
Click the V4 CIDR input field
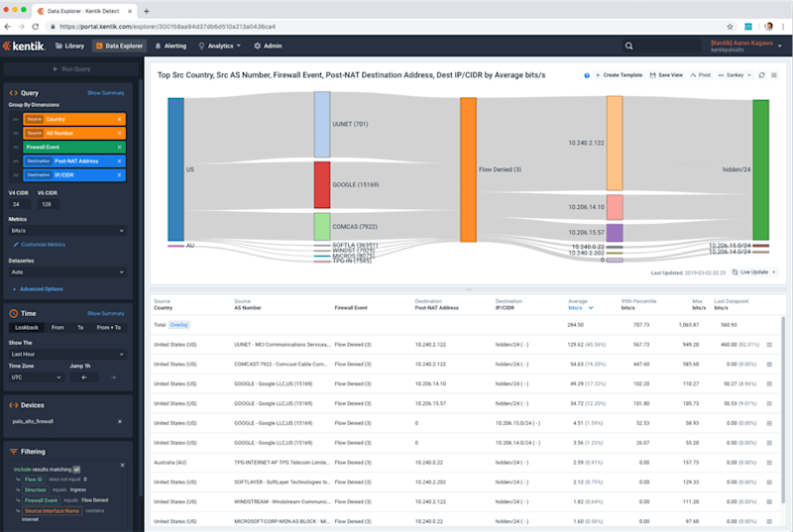coord(20,204)
